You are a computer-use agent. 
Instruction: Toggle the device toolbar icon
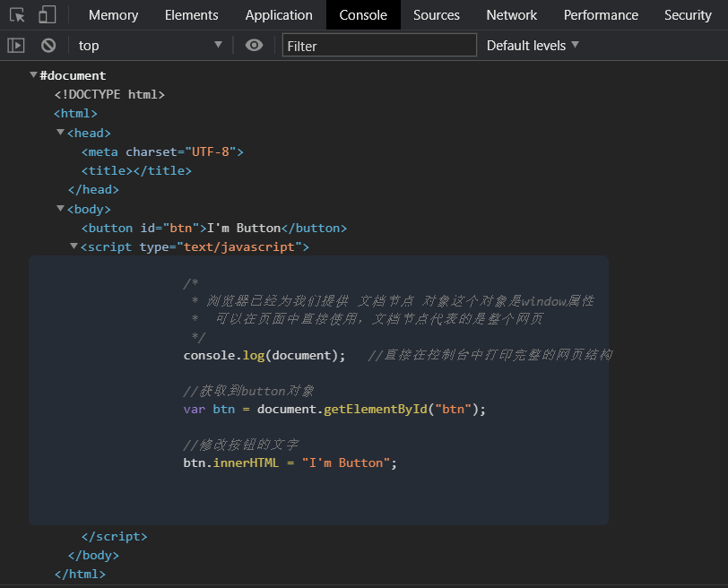pyautogui.click(x=47, y=15)
